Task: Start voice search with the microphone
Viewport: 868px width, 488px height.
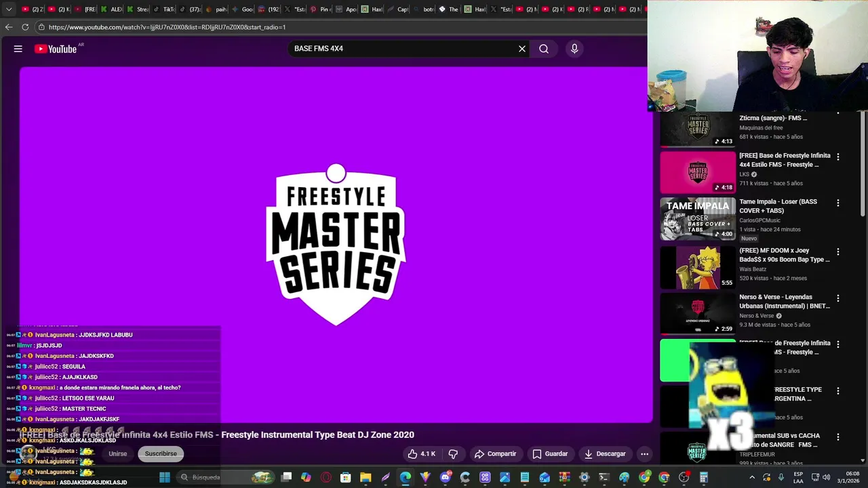Action: (x=574, y=49)
